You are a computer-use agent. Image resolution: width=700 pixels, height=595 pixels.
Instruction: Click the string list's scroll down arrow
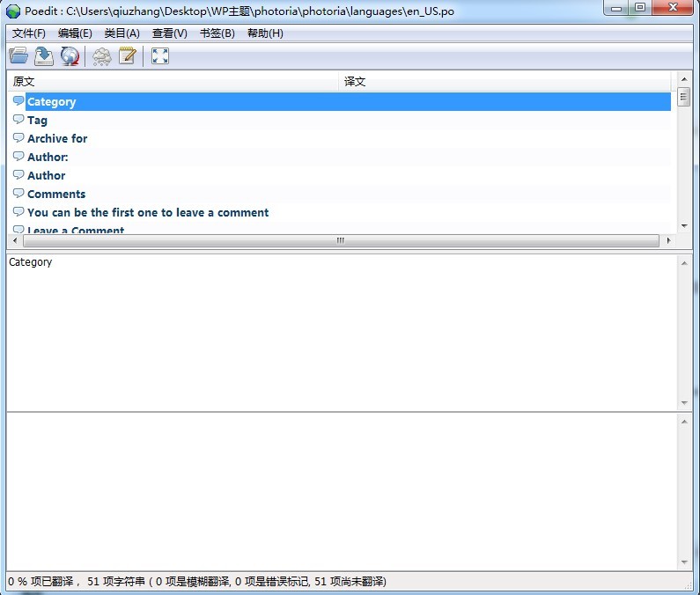pyautogui.click(x=684, y=226)
